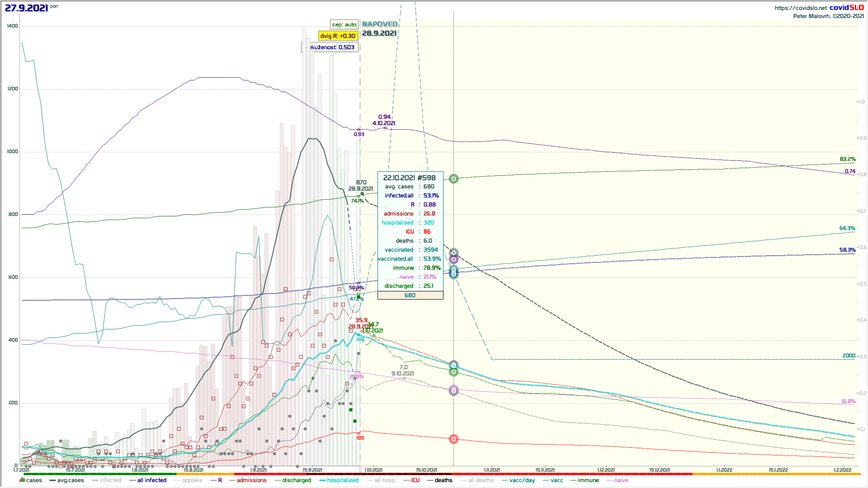Click the green immune marker on cursor line
Screen dimensions: 868x488
pyautogui.click(x=453, y=179)
